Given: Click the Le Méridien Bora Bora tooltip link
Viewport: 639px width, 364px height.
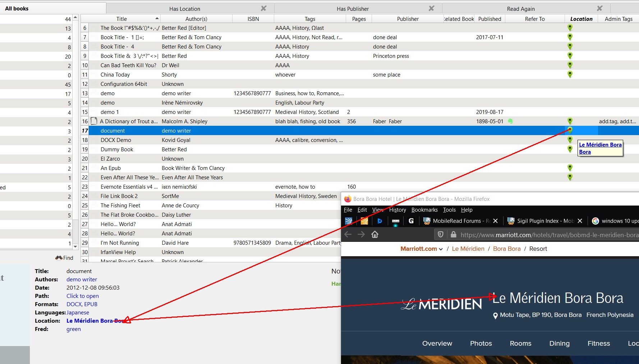Looking at the screenshot, I should point(600,148).
